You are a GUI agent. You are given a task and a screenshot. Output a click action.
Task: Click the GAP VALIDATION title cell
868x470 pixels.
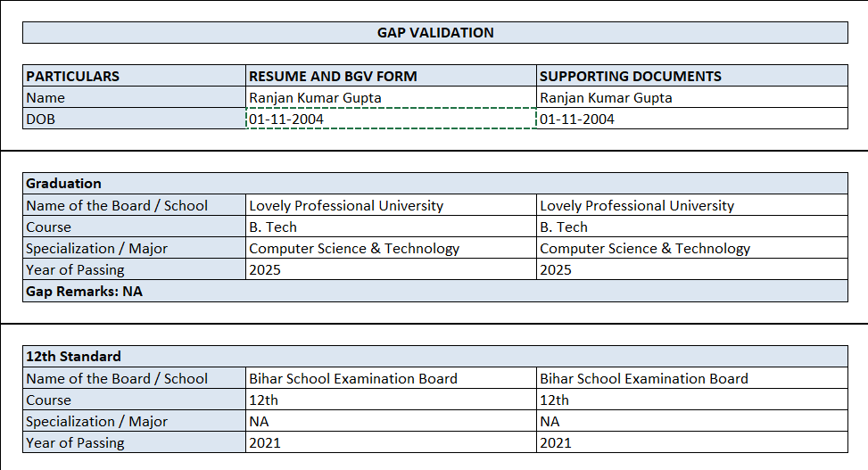[x=434, y=33]
